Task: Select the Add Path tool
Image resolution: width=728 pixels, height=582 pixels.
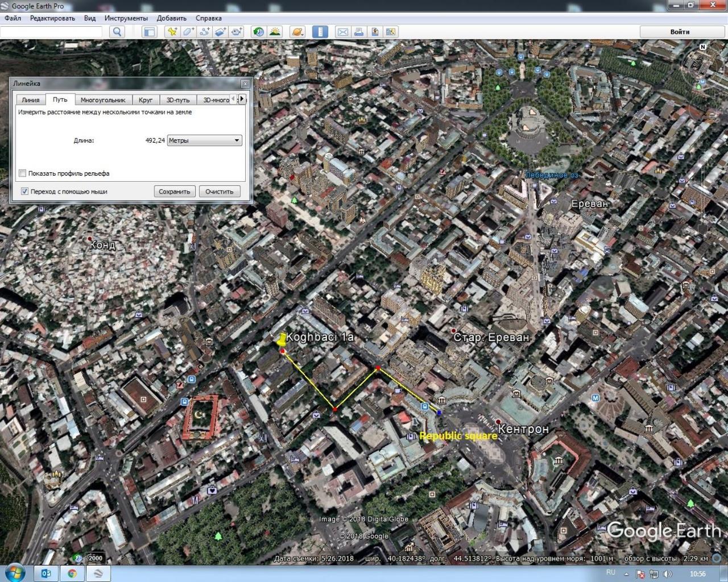Action: click(x=204, y=32)
